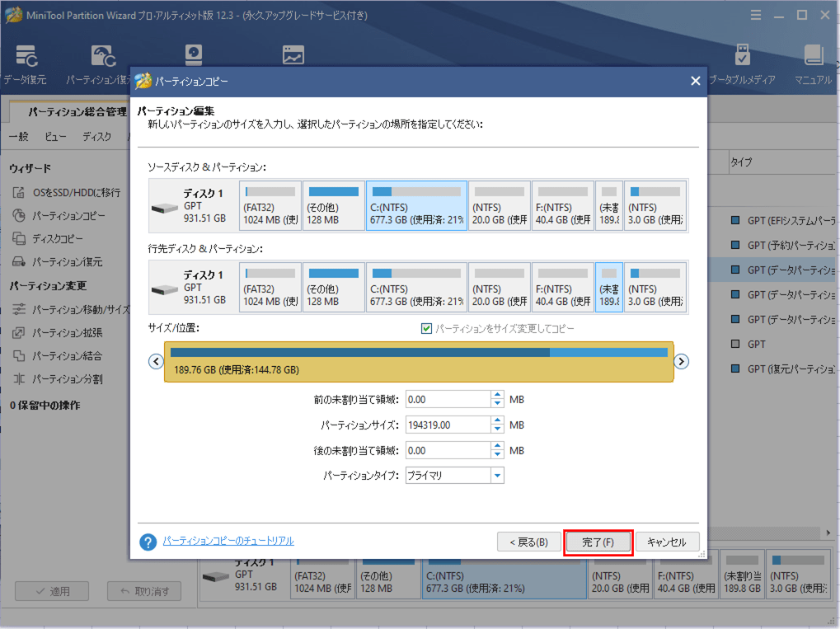This screenshot has width=840, height=629.
Task: Click the 取り消す button
Action: point(144,592)
